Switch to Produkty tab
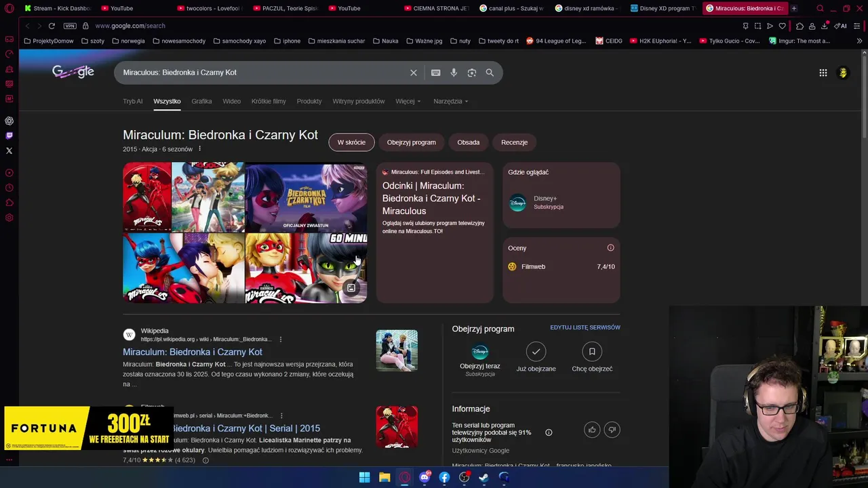This screenshot has height=488, width=868. [x=309, y=101]
